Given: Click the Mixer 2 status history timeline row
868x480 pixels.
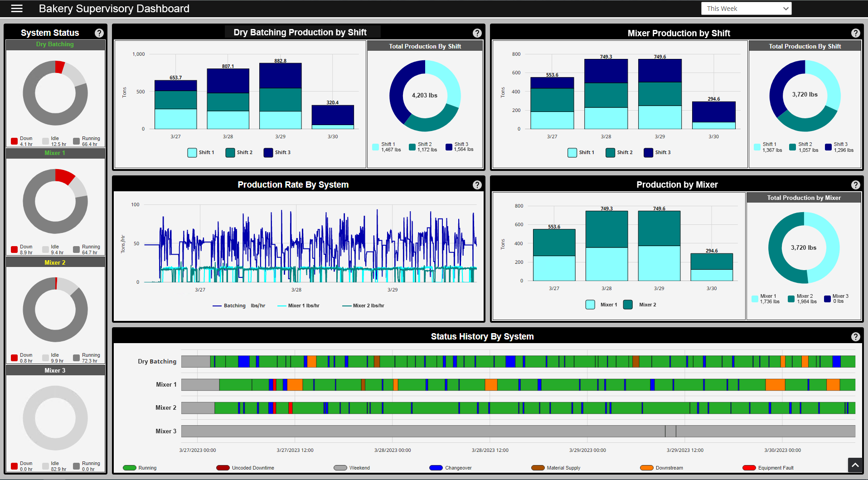Looking at the screenshot, I should [x=518, y=407].
